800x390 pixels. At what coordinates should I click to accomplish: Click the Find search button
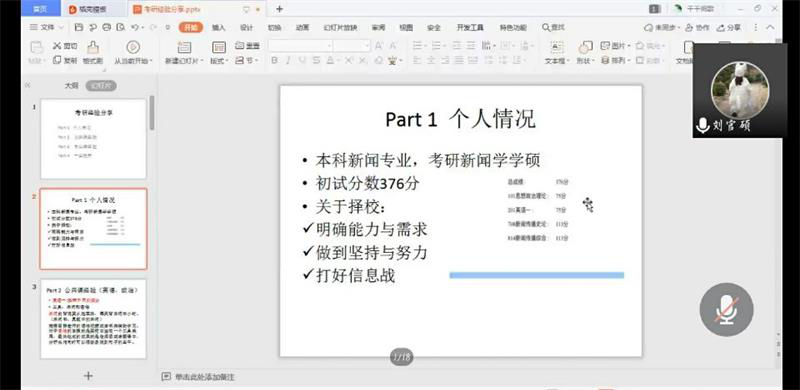click(554, 28)
